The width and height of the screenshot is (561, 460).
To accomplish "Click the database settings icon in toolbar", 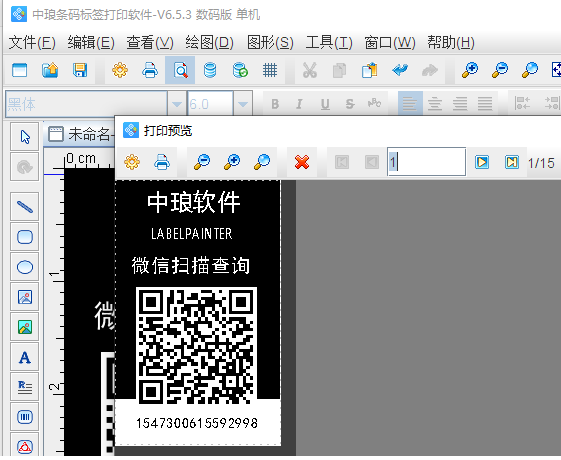I will tap(210, 70).
